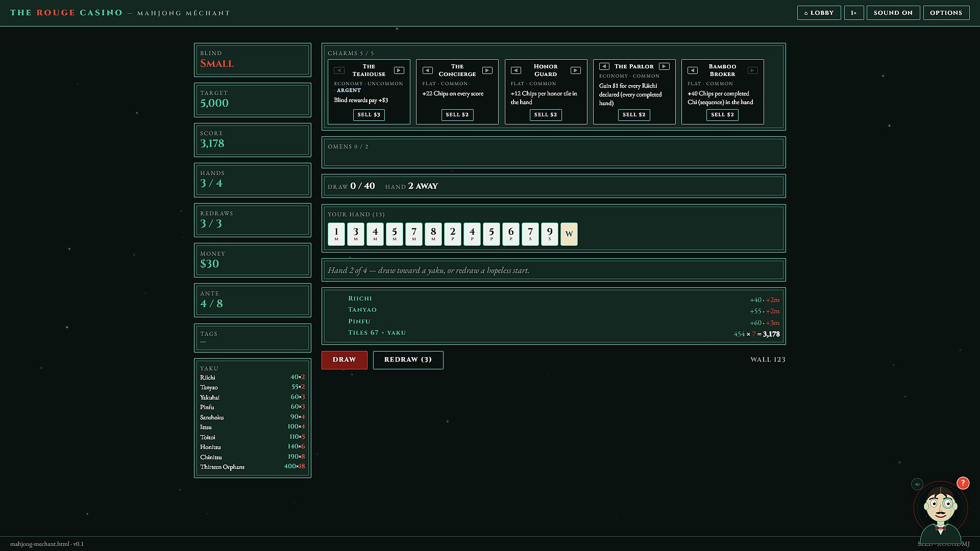Move The Parlor charm left
This screenshot has width=980, height=551.
tap(604, 66)
